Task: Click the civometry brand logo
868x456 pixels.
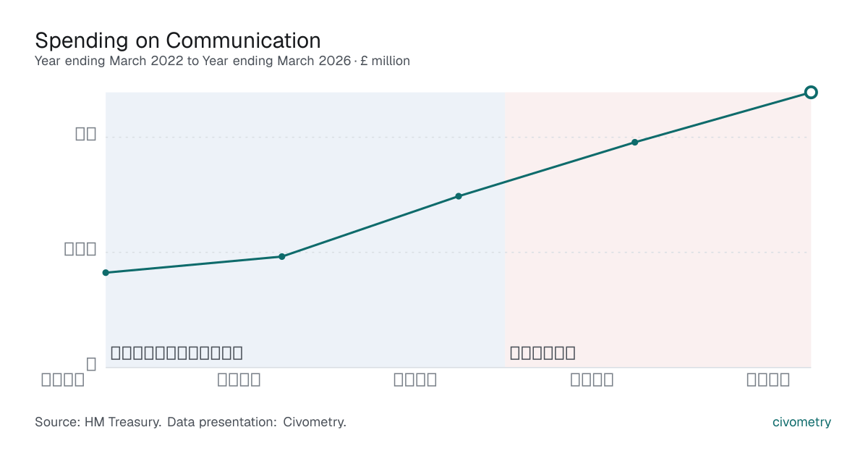Action: (801, 422)
